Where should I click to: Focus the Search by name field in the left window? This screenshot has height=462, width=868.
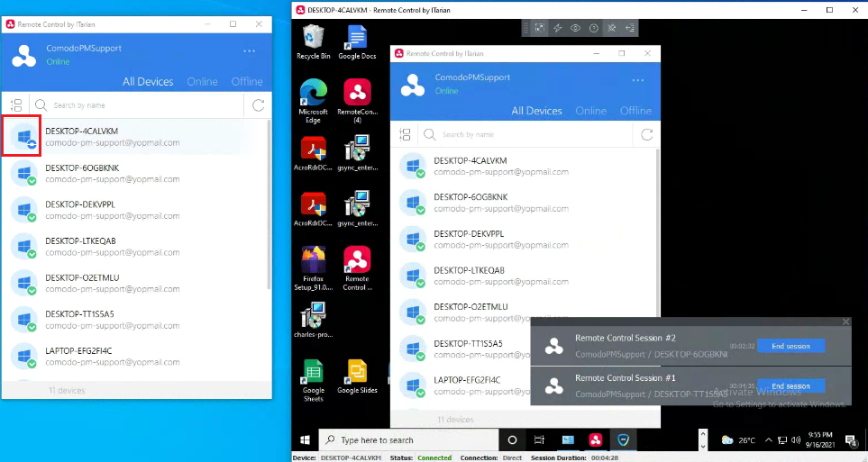click(x=147, y=105)
